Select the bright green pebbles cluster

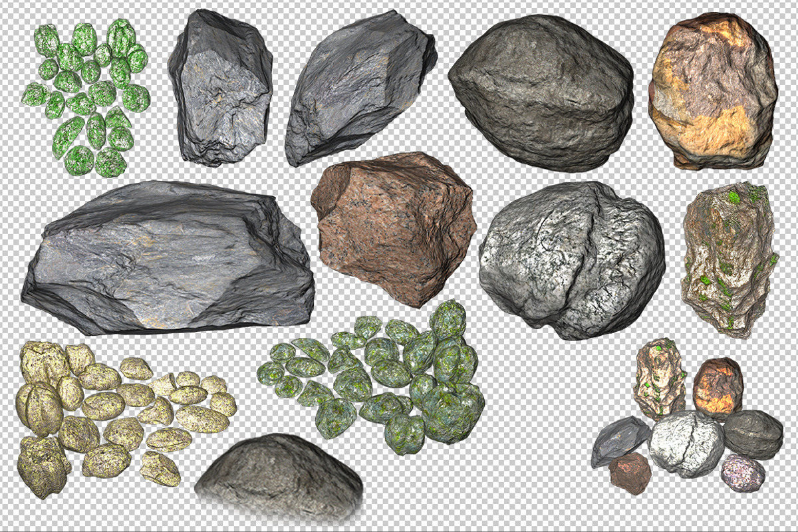click(x=85, y=98)
